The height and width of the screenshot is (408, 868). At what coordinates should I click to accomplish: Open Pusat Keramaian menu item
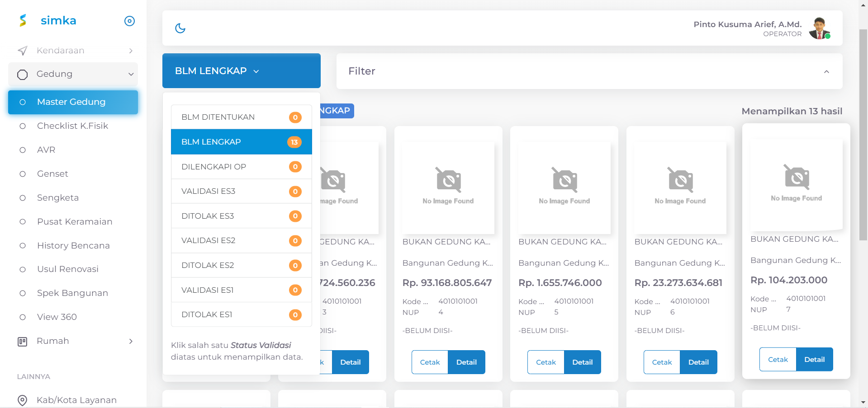(73, 222)
